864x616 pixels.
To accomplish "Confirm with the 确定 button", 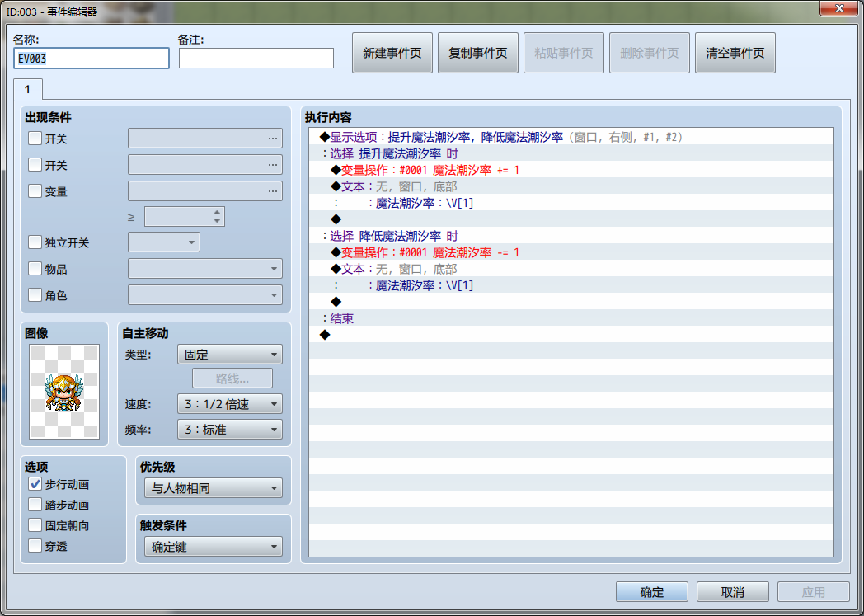I will (652, 592).
